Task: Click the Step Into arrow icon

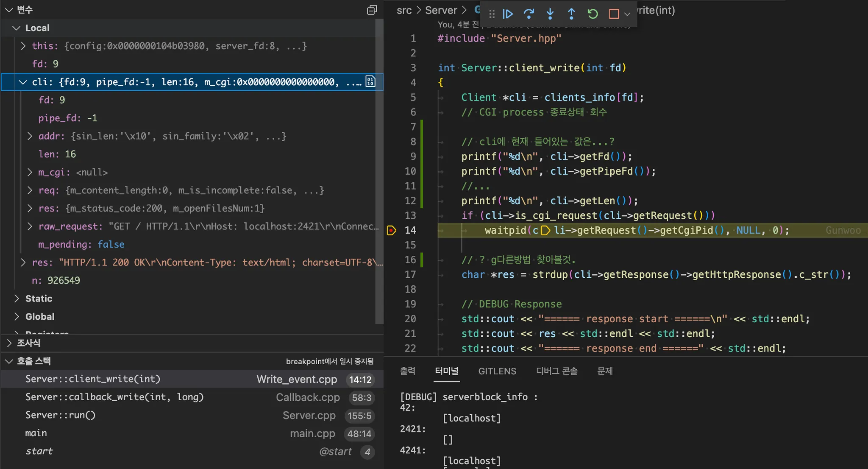Action: pos(550,14)
